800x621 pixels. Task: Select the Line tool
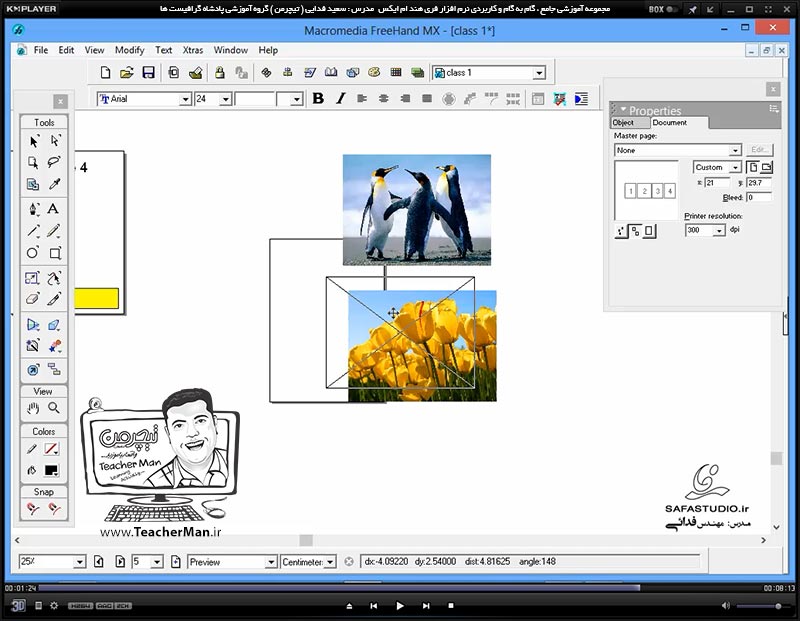point(34,231)
